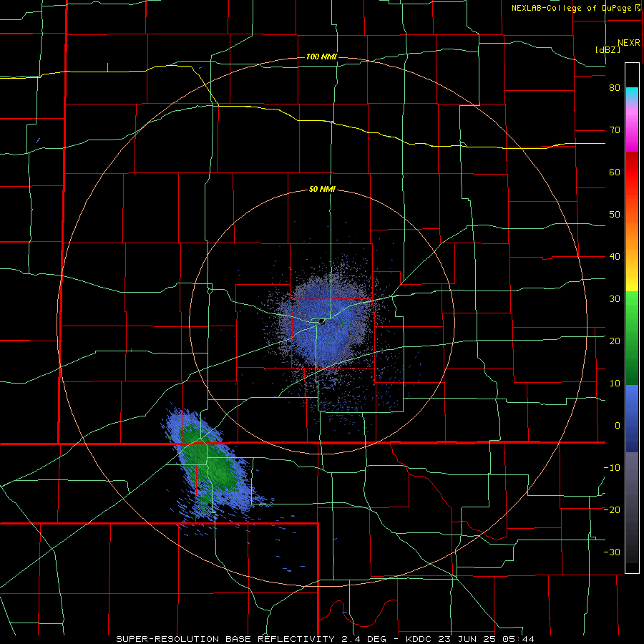Click the -20 value on the dBZ scale
This screenshot has width=644, height=644.
tap(612, 510)
